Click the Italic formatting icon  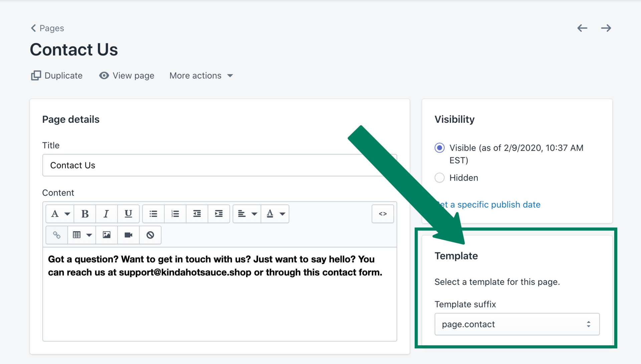point(105,214)
